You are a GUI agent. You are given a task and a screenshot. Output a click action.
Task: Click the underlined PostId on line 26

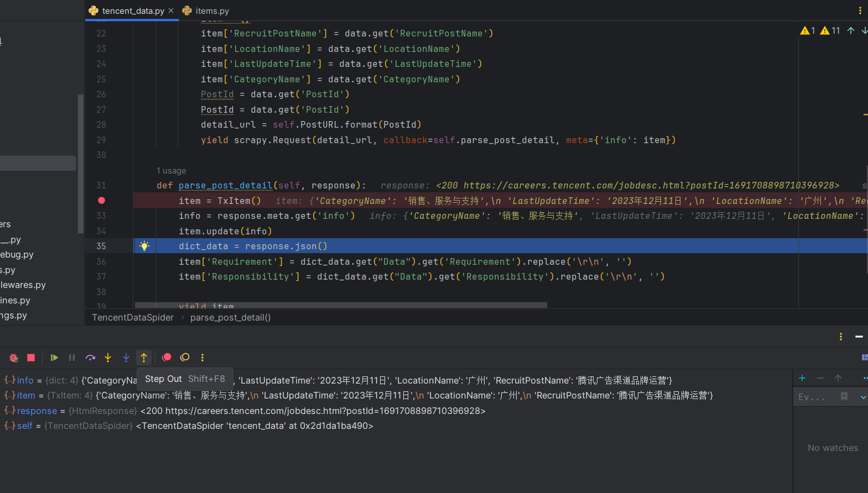pyautogui.click(x=217, y=95)
